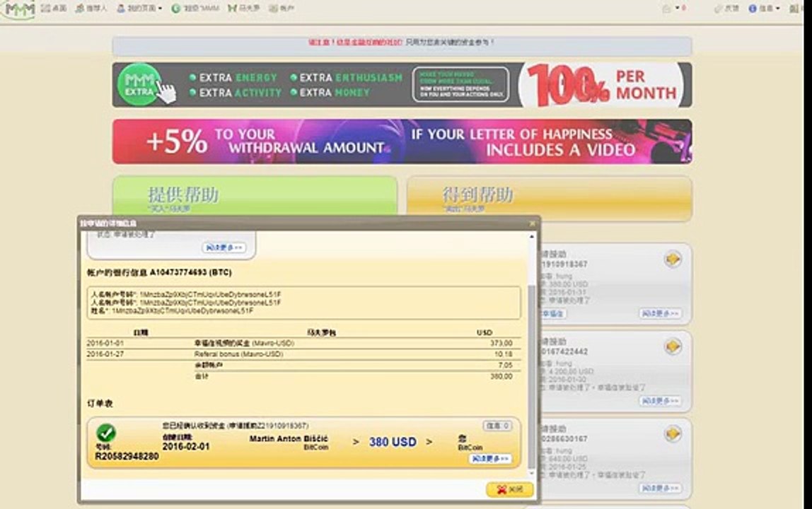Open the Mavro 'M' nav item
The width and height of the screenshot is (812, 509).
[243, 8]
